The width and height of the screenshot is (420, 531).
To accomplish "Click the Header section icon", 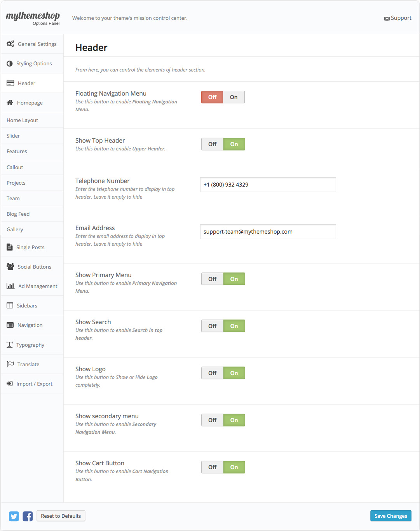I will 10,83.
